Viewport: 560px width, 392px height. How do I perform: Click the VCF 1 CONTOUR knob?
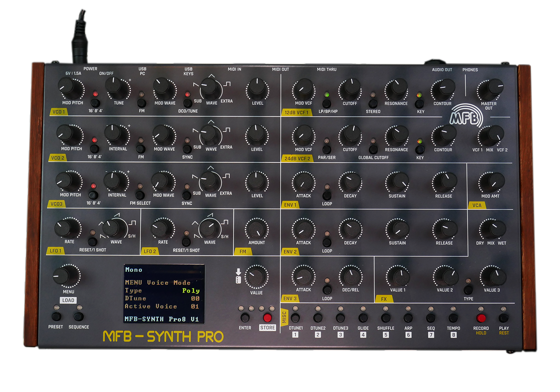(443, 90)
